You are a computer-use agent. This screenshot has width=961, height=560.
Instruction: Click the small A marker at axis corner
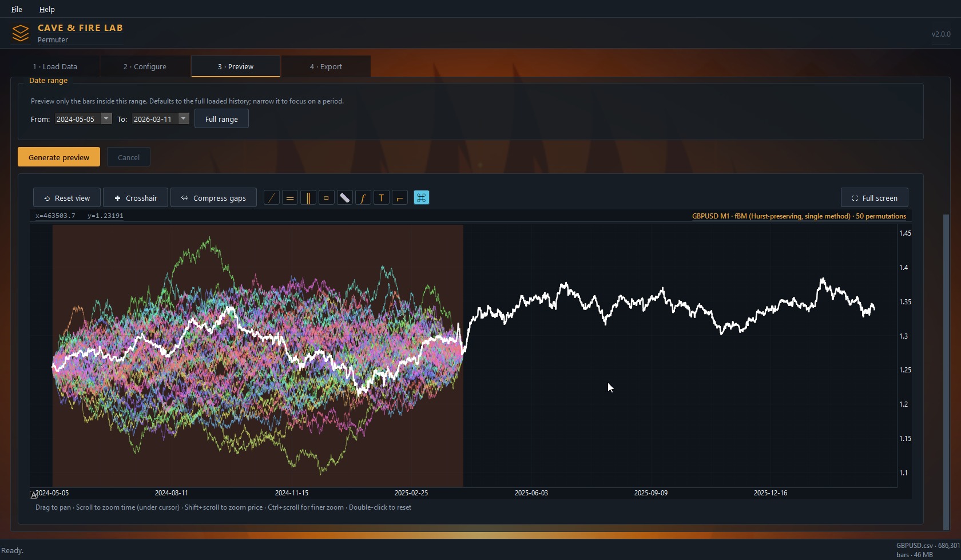pyautogui.click(x=33, y=495)
